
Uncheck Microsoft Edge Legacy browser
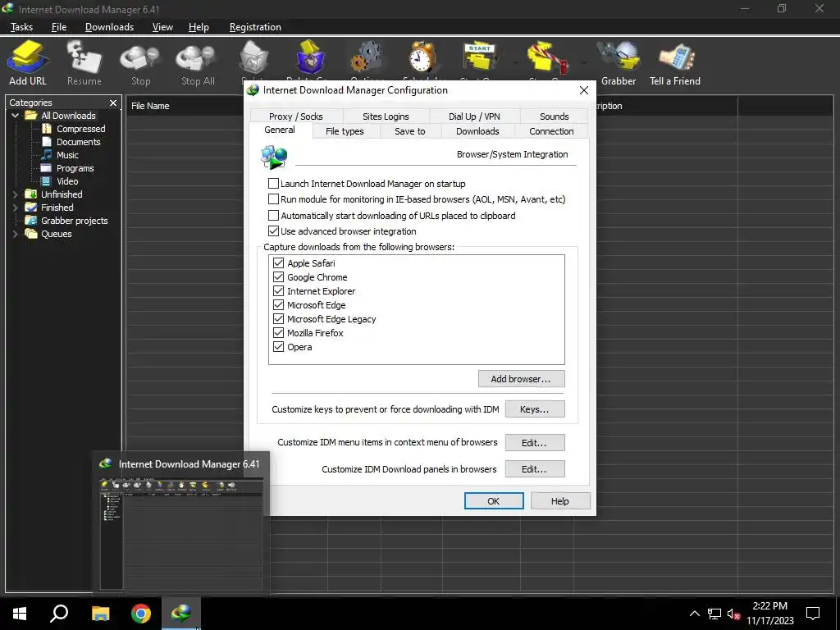[278, 319]
